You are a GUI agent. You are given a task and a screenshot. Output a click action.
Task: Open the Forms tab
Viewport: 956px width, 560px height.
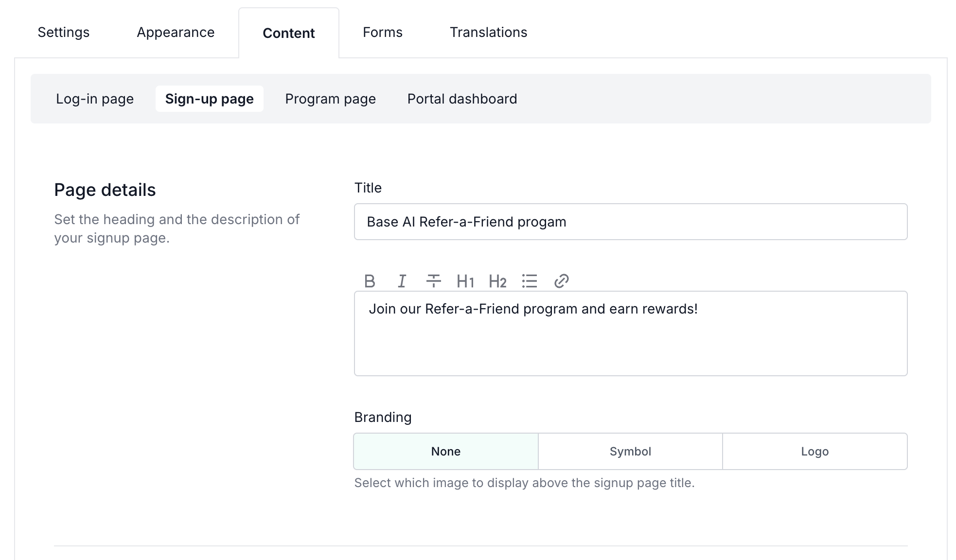383,32
